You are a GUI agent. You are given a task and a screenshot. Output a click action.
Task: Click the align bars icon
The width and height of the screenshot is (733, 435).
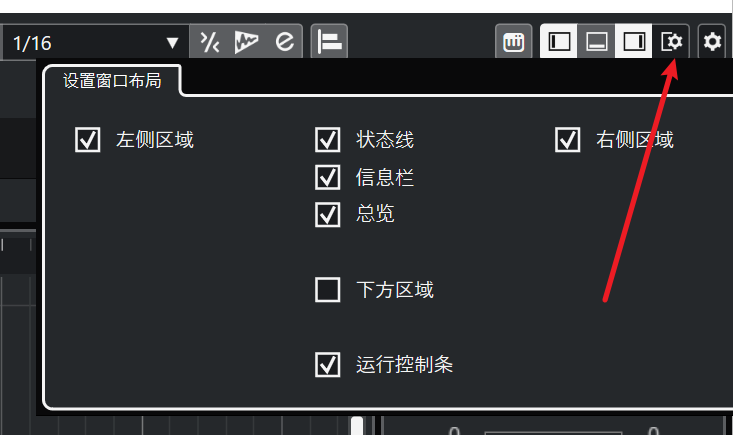point(329,42)
